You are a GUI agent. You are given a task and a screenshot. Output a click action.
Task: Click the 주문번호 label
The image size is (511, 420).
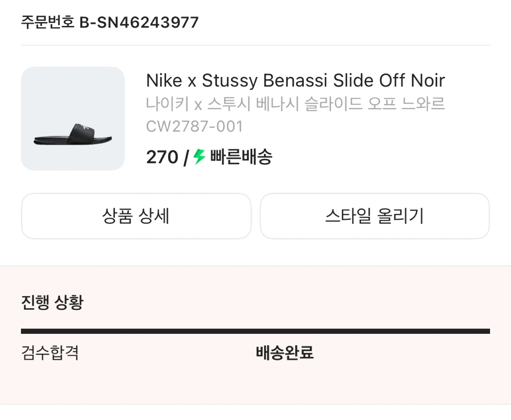(x=48, y=23)
